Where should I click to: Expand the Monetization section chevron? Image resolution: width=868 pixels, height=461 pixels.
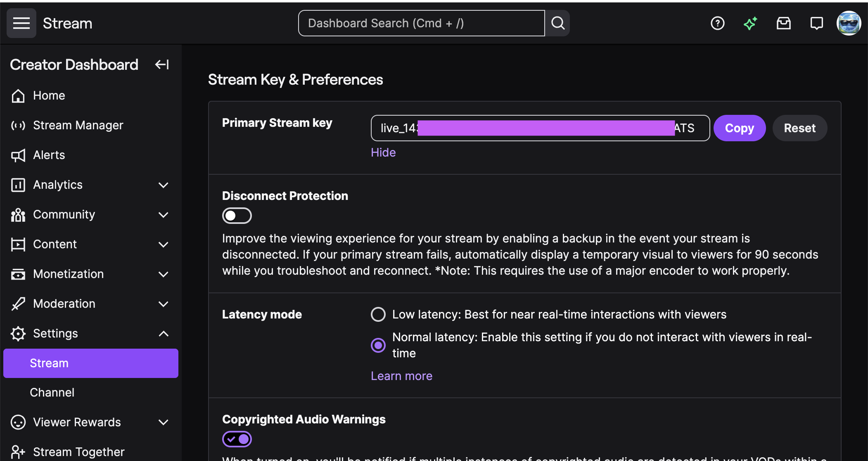click(164, 274)
